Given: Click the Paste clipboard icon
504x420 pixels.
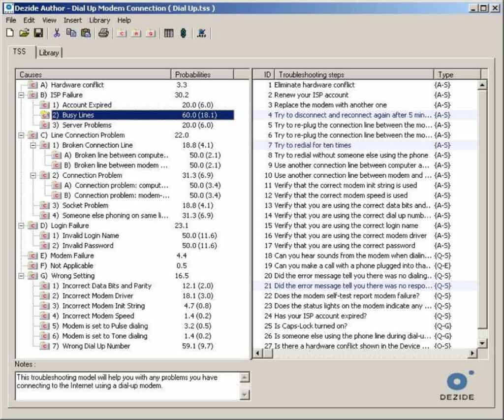Looking at the screenshot, I should [x=86, y=33].
